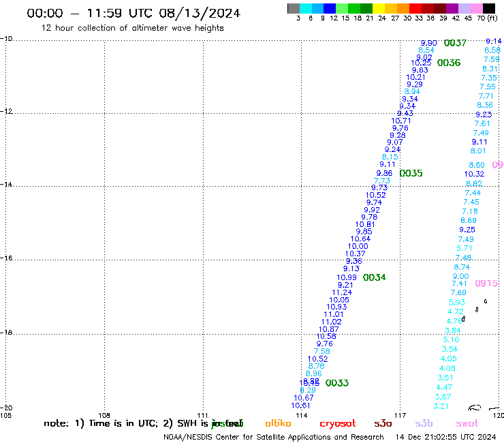
Task: Click the wave height value 9.00
Action: (x=460, y=276)
